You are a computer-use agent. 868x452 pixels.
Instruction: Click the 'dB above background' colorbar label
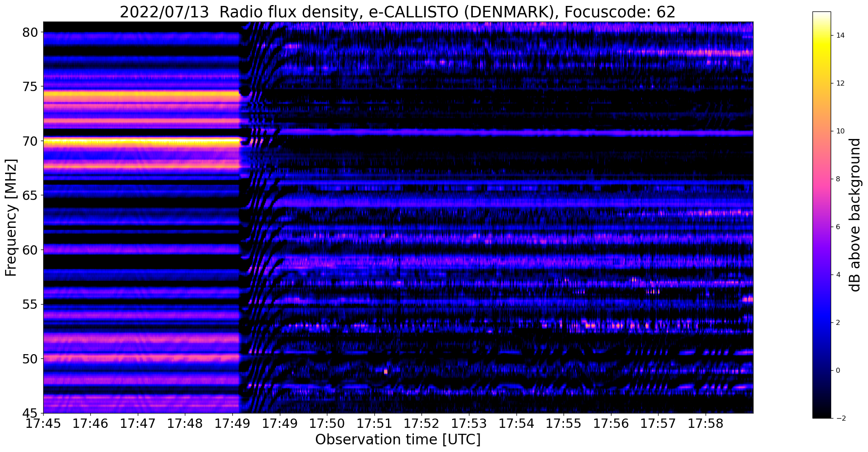855,215
